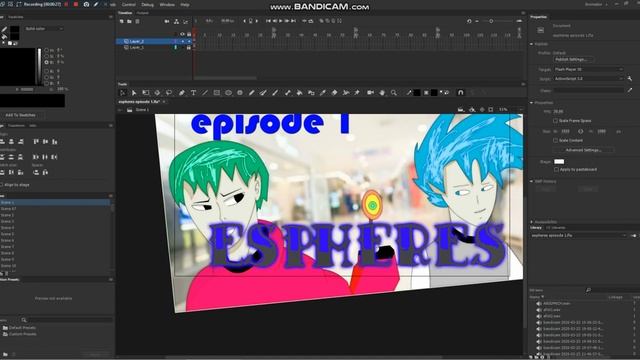Viewport: 640px width, 360px height.
Task: Click the timeline play button
Action: [x=280, y=21]
